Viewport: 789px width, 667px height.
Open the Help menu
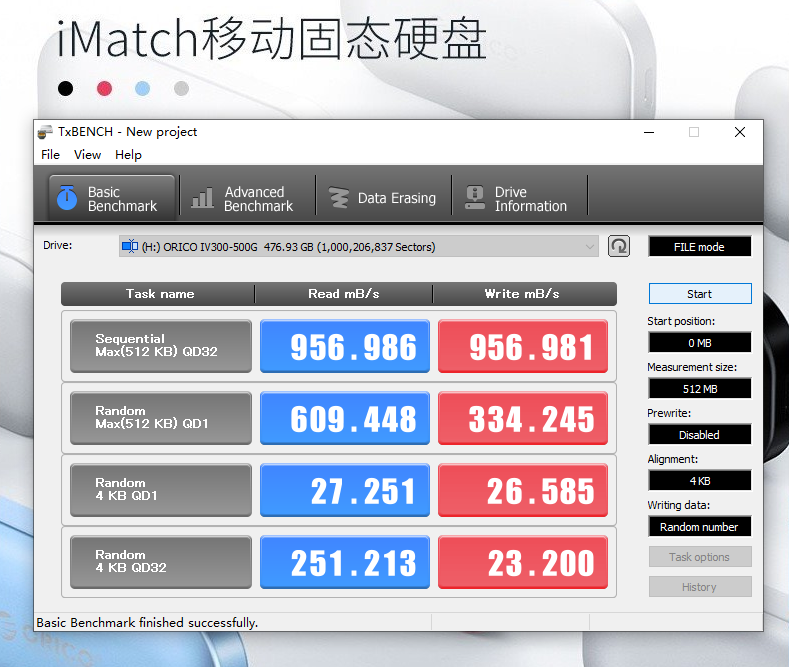click(x=128, y=154)
